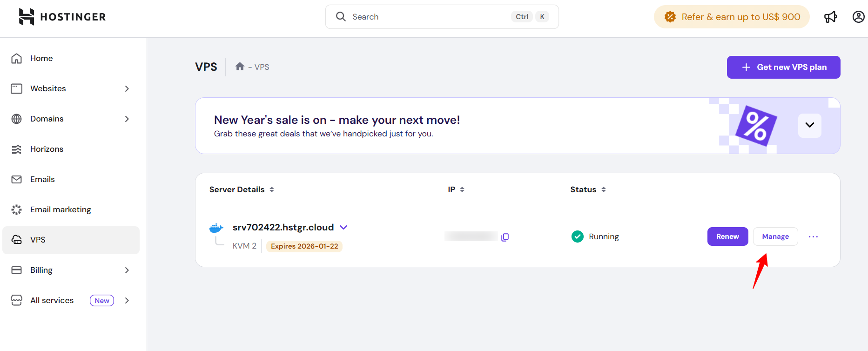Viewport: 868px width, 351px height.
Task: Click the blurred IP address value
Action: pos(471,236)
